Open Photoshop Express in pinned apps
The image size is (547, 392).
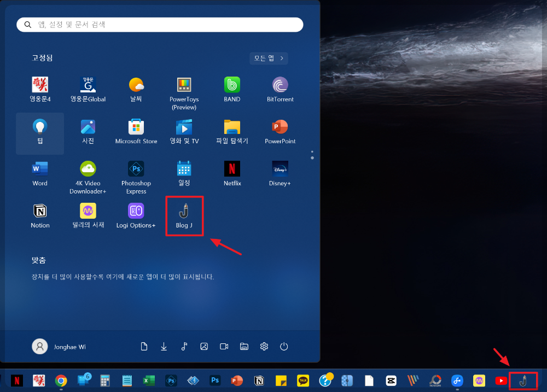[x=136, y=178]
